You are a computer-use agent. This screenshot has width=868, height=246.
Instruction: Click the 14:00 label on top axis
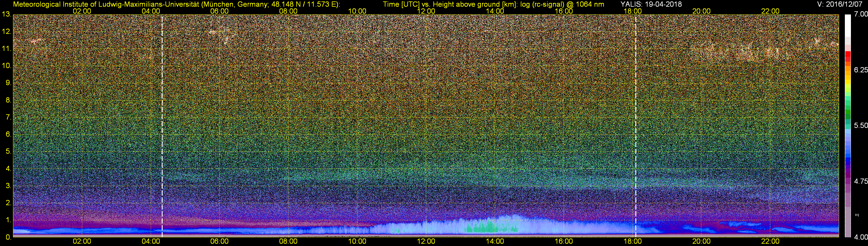pos(495,11)
